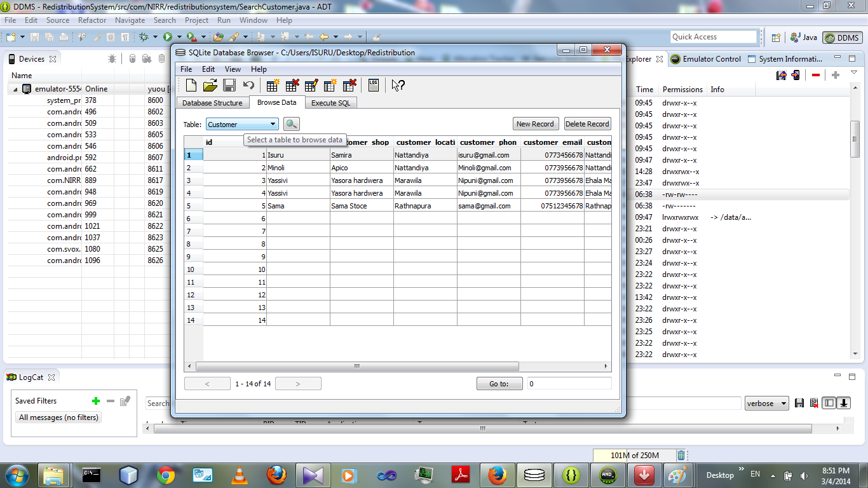Open the System Information tab
This screenshot has width=868, height=488.
click(785, 59)
